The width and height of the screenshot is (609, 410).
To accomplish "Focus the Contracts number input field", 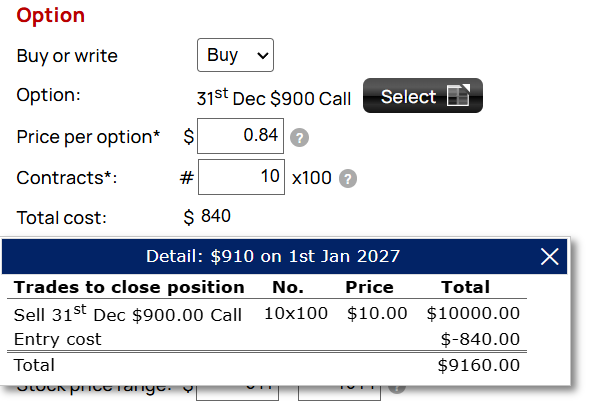I will pos(241,177).
